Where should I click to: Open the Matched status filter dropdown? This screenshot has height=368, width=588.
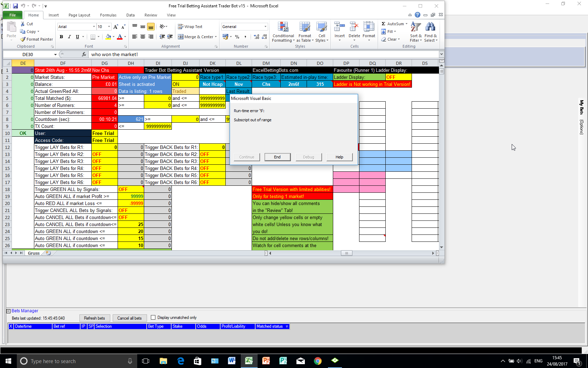287,326
